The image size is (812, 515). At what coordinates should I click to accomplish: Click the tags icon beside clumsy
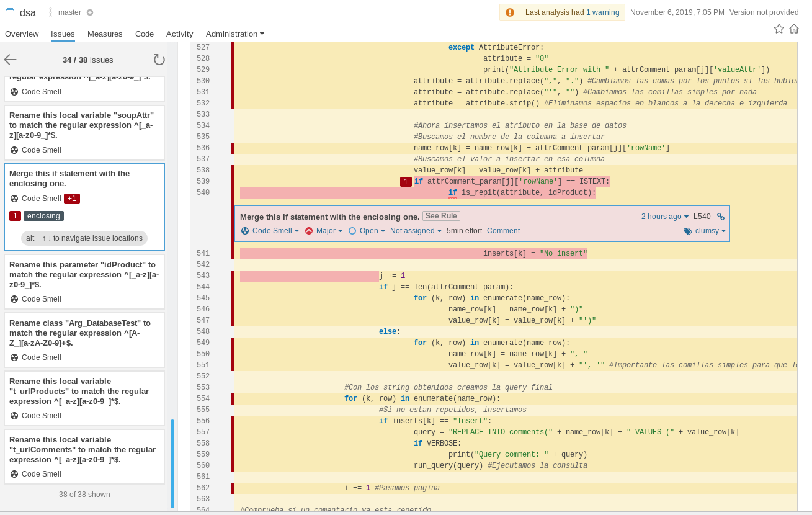click(x=687, y=231)
